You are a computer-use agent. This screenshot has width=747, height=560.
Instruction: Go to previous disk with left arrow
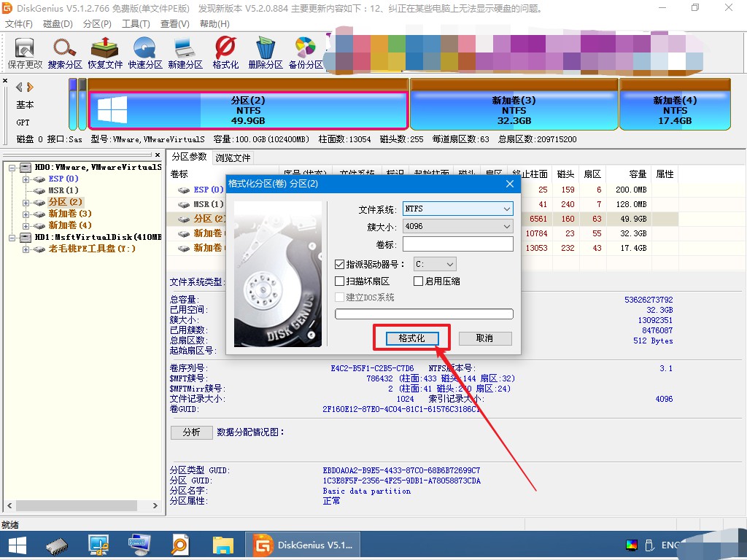pos(19,87)
